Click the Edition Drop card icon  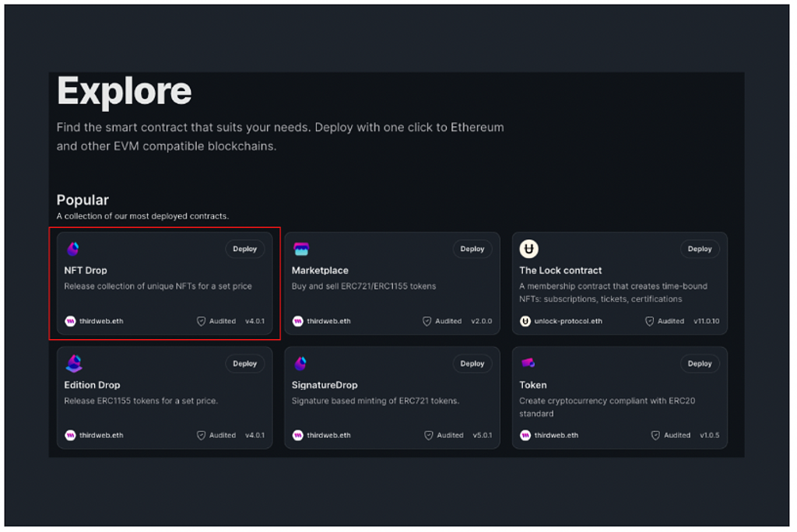click(x=74, y=363)
